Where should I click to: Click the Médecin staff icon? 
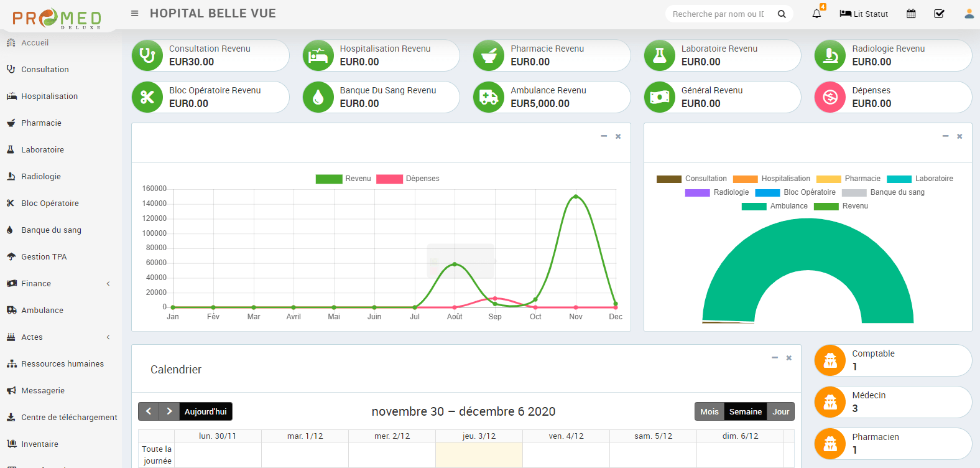[x=830, y=402]
